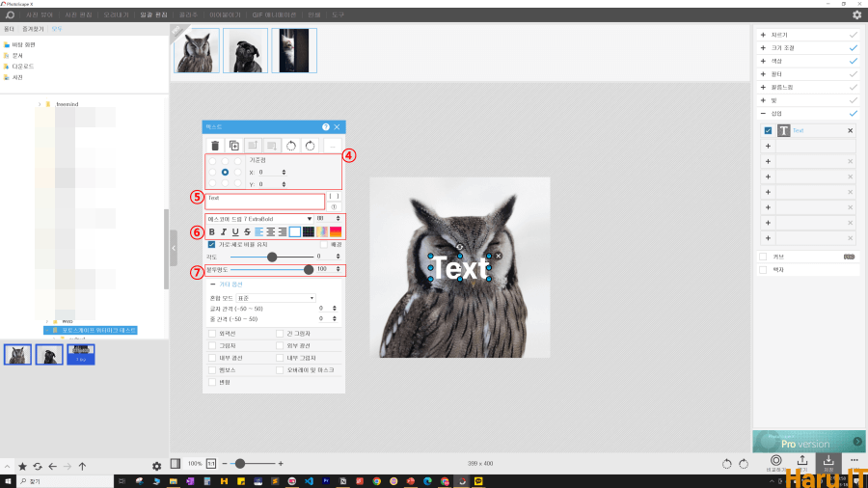Open the GIF animation tab
This screenshot has width=868, height=488.
coord(274,14)
